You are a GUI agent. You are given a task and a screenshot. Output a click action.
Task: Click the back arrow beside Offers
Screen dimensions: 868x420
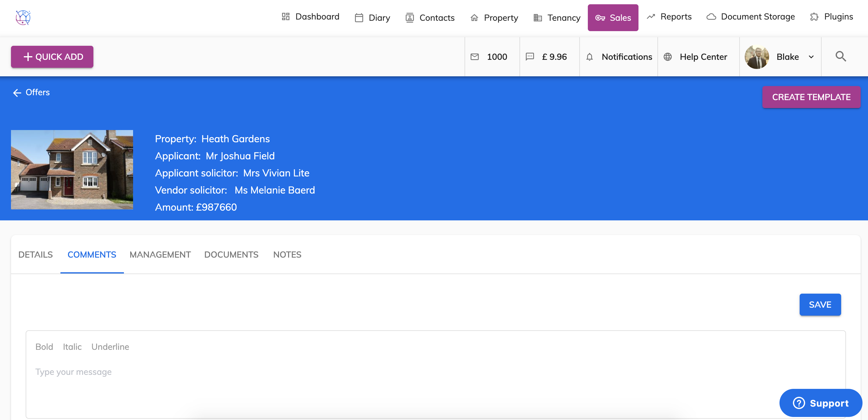(x=17, y=93)
